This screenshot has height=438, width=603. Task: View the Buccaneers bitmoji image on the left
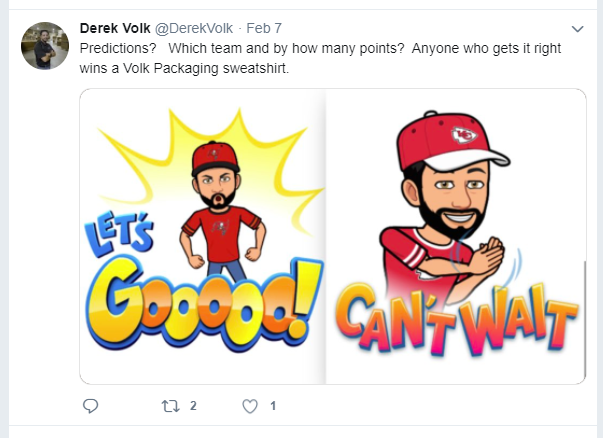coord(203,236)
